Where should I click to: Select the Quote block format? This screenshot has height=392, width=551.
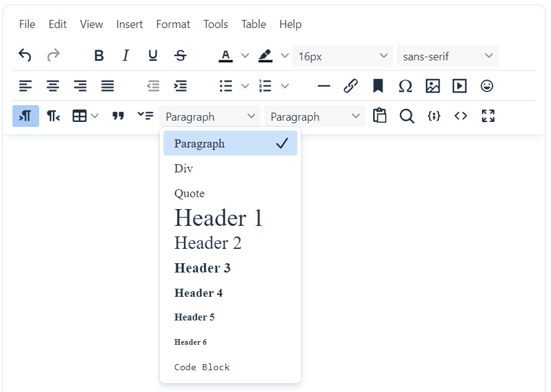190,194
